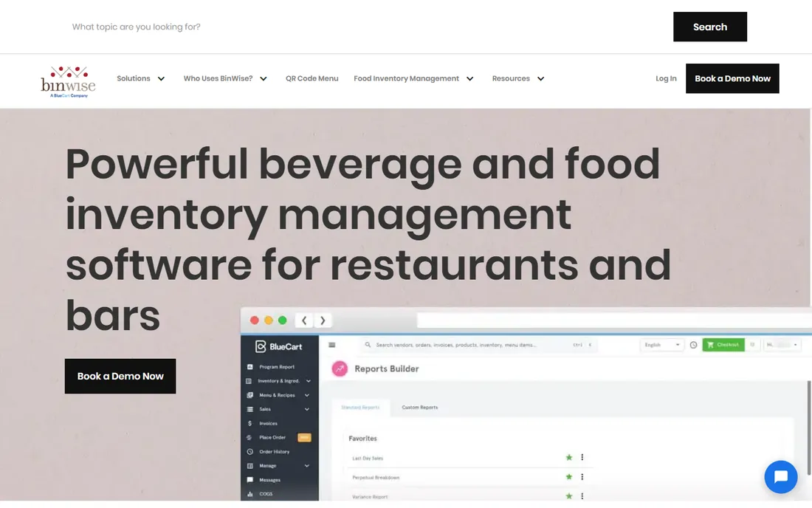Click the browser forward arrow in mockup
Image resolution: width=812 pixels, height=508 pixels.
click(x=323, y=320)
